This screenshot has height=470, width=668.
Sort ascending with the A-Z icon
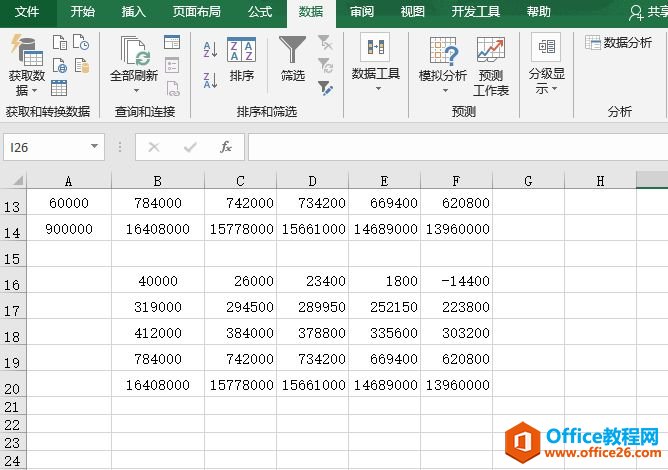pyautogui.click(x=210, y=50)
